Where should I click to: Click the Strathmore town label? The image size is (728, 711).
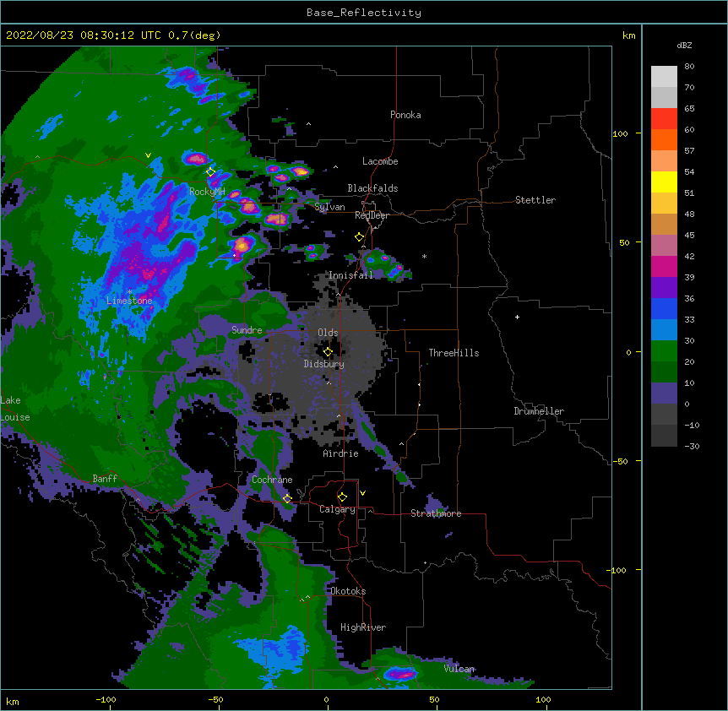click(436, 513)
